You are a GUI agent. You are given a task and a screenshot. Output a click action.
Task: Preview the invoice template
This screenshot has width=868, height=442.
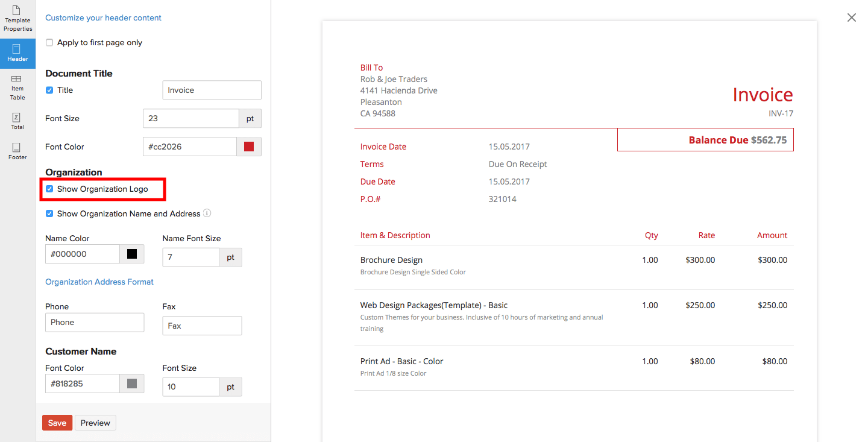[x=95, y=423]
